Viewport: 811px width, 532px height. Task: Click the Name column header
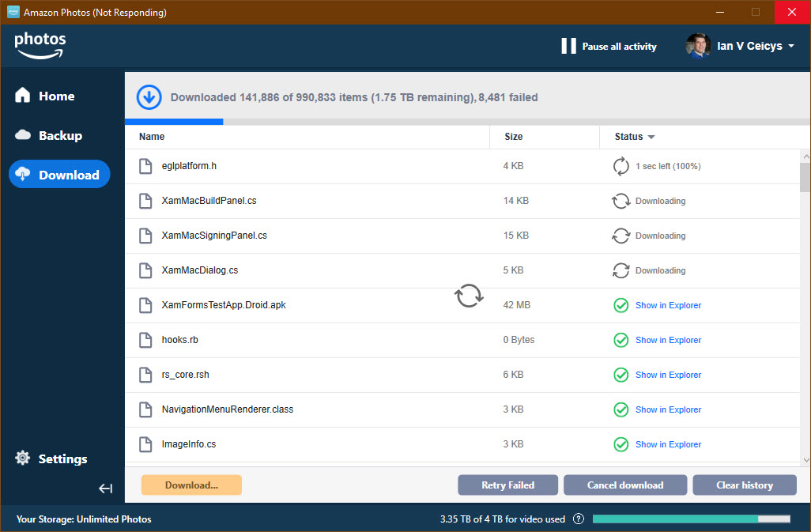coord(152,137)
